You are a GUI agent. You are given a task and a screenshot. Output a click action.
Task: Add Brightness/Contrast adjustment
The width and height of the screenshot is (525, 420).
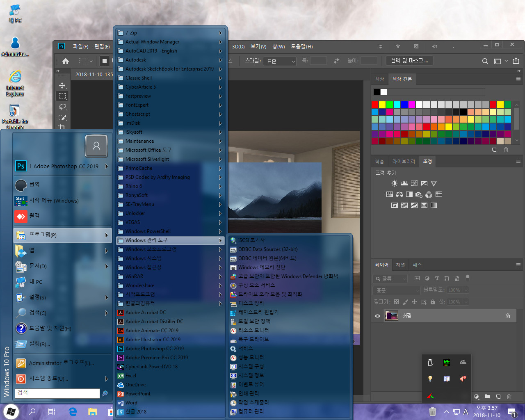tap(394, 183)
